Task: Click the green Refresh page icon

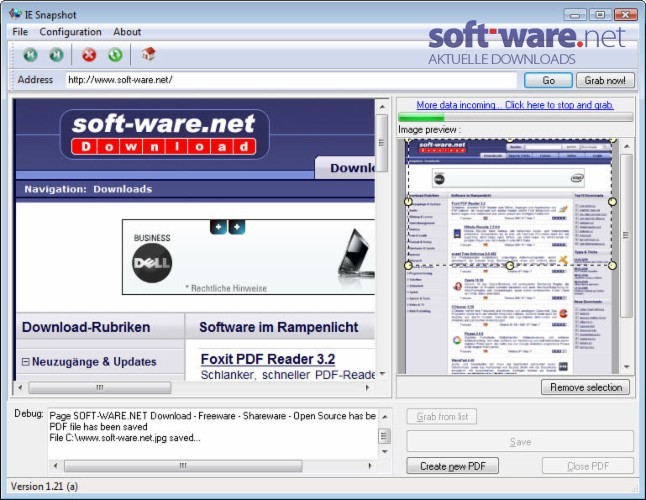Action: 115,55
